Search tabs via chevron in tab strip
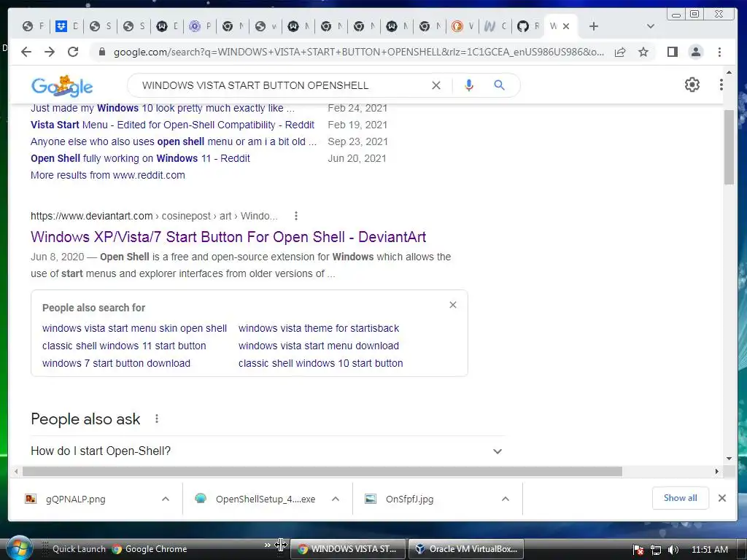 tap(650, 26)
